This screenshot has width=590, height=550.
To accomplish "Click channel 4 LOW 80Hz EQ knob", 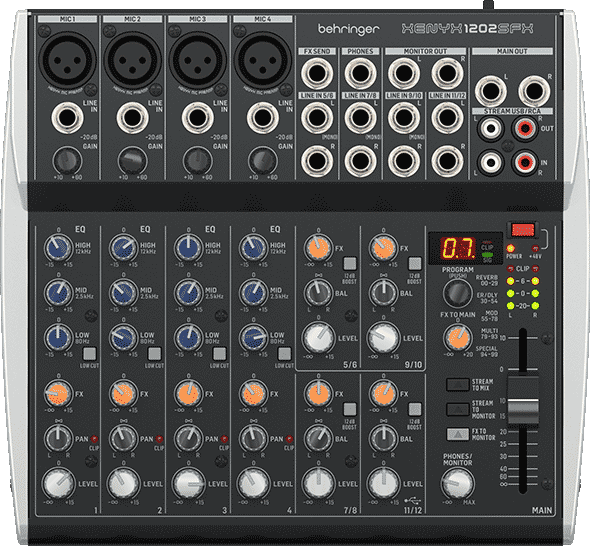I will pyautogui.click(x=254, y=337).
